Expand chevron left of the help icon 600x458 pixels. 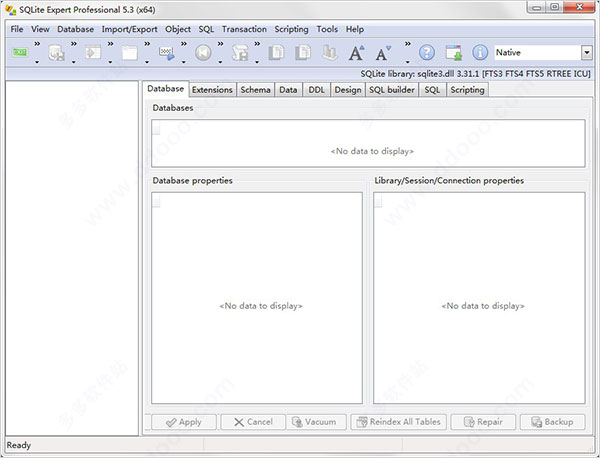[x=408, y=44]
